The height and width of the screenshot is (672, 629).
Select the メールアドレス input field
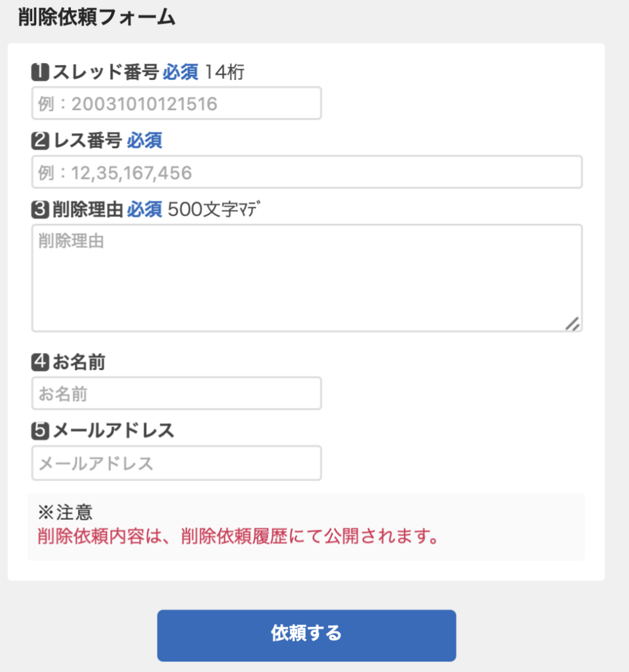(176, 463)
